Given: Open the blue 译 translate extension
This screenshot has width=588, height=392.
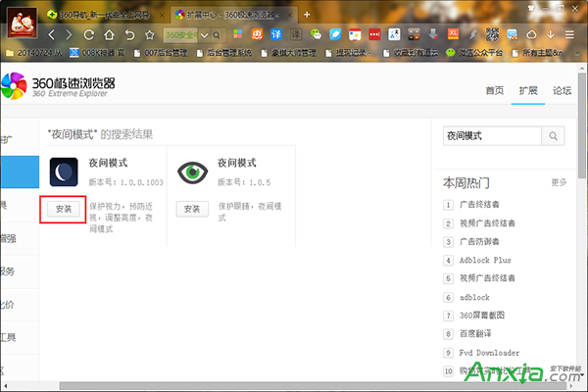Looking at the screenshot, I should [x=276, y=34].
